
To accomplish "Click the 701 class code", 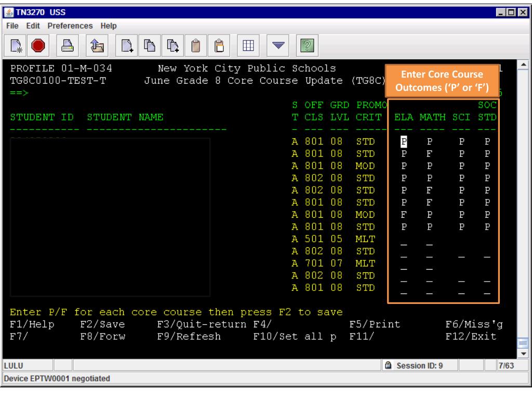I will click(314, 263).
